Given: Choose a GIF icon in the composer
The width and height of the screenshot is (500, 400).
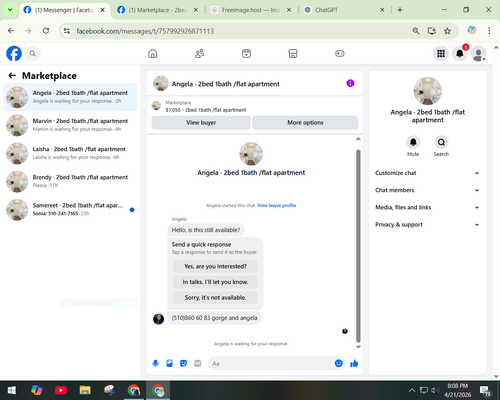Looking at the screenshot, I should (198, 363).
